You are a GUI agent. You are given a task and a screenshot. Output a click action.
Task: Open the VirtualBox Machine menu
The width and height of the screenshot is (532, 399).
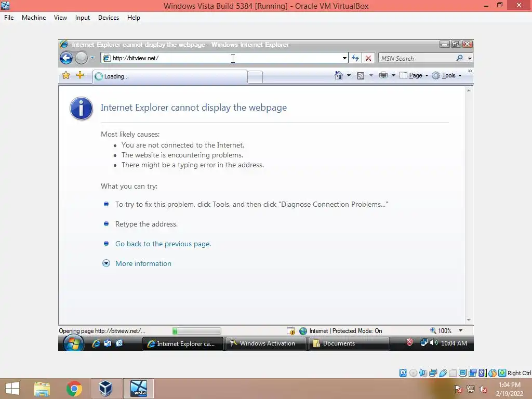34,18
